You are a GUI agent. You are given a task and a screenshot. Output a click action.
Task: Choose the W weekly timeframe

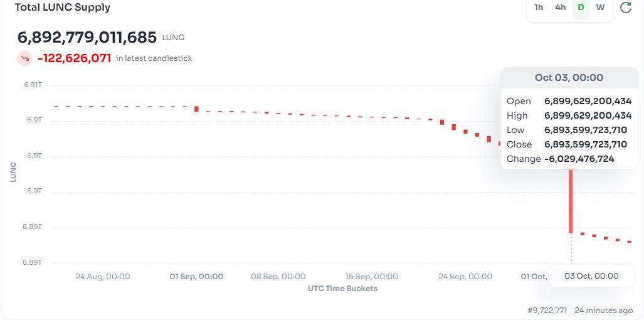tap(600, 8)
